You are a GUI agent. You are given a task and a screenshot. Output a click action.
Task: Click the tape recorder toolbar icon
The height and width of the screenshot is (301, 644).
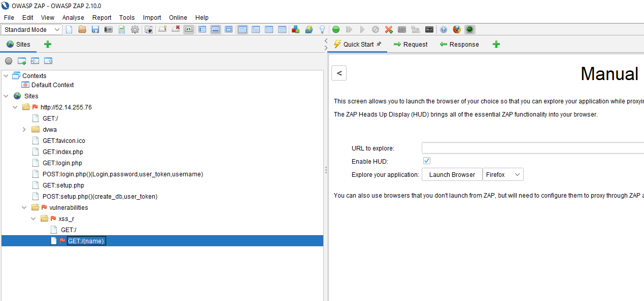(x=429, y=30)
